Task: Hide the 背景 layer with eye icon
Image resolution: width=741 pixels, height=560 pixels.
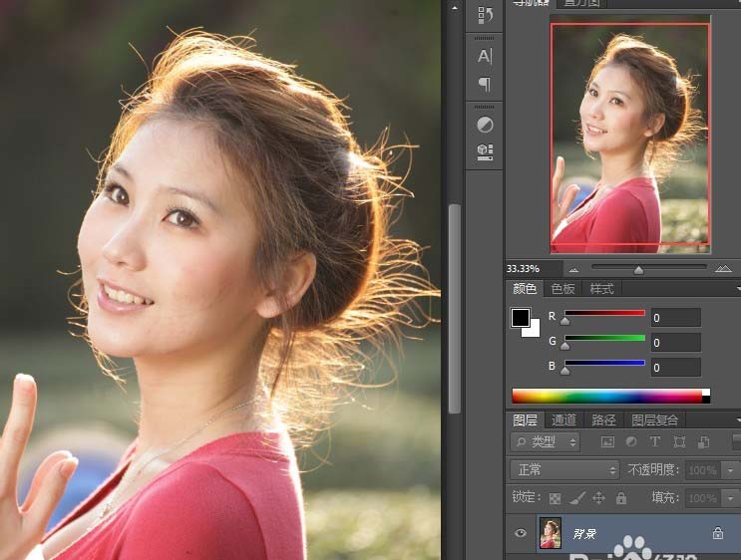Action: (520, 534)
